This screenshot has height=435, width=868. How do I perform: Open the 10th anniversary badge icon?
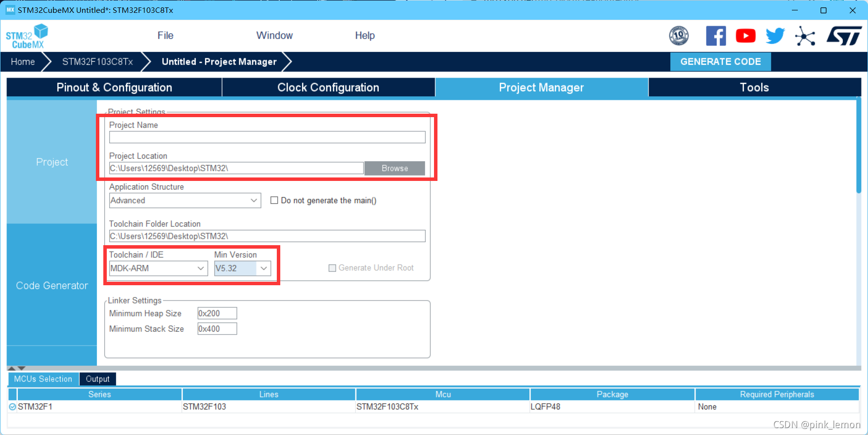click(679, 36)
